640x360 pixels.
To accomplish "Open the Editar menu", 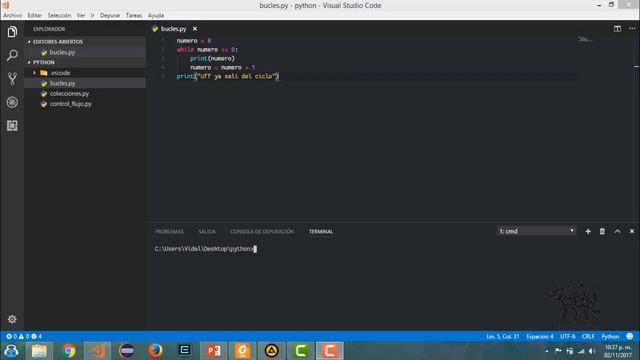I will click(34, 15).
